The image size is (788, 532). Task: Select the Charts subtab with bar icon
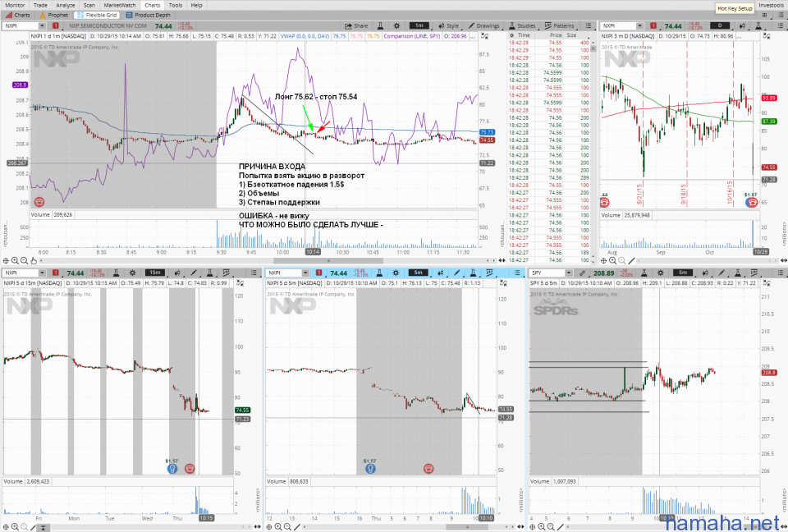coord(18,15)
